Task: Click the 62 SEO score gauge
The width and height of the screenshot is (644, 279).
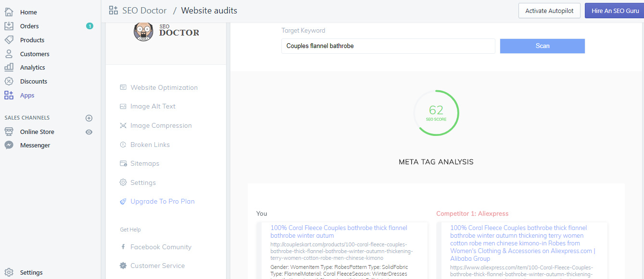Action: pos(436,113)
